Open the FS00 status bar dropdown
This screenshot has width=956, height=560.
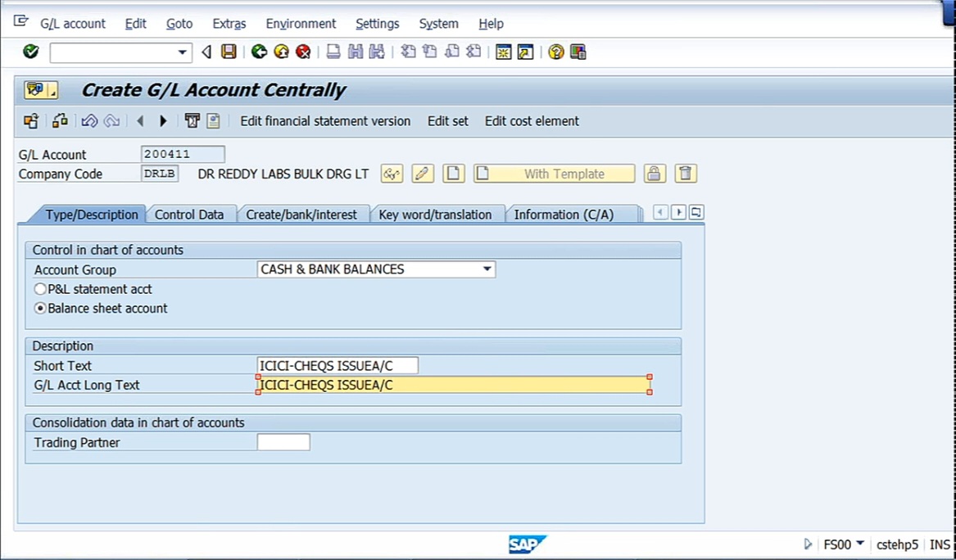(x=859, y=544)
